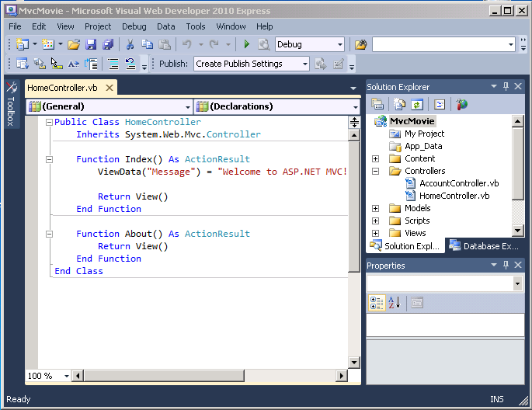The image size is (532, 410).
Task: Open the Debug configuration dropdown
Action: (339, 45)
